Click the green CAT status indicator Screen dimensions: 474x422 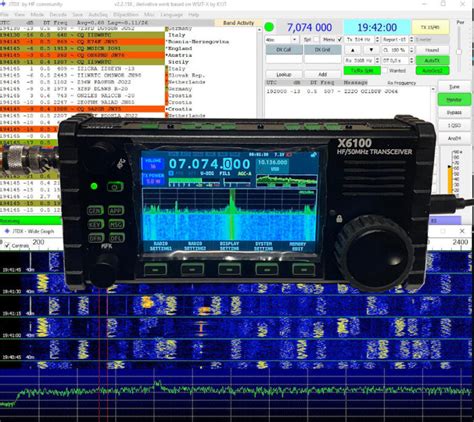[269, 27]
